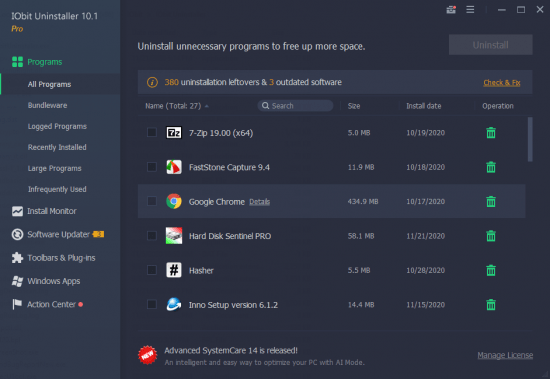Image resolution: width=550 pixels, height=379 pixels.
Task: Click the program list vertical scrollbar
Action: tap(530, 139)
